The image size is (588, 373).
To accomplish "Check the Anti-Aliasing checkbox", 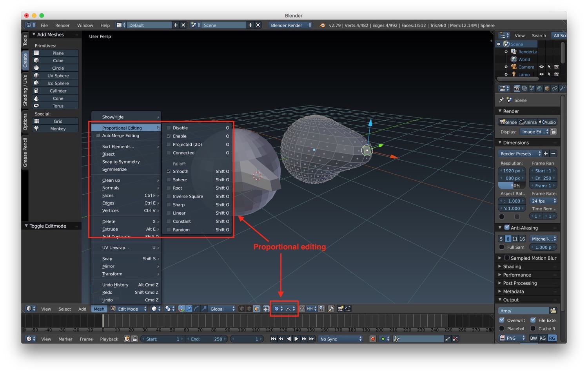I will click(507, 227).
